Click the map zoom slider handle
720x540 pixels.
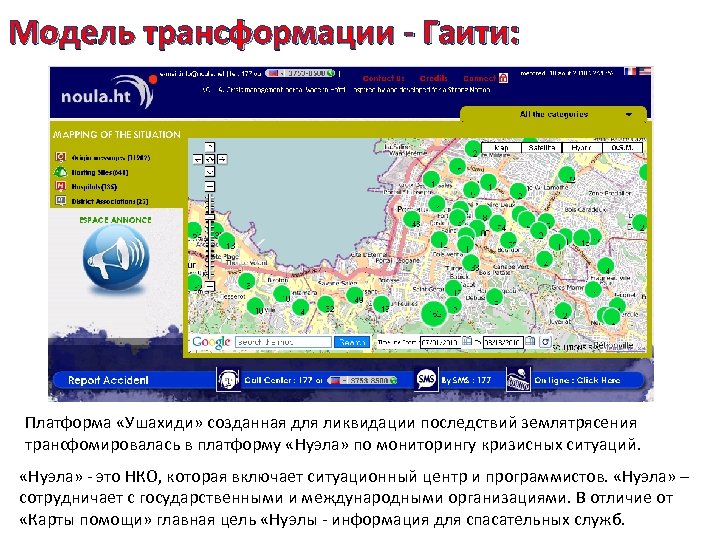210,216
